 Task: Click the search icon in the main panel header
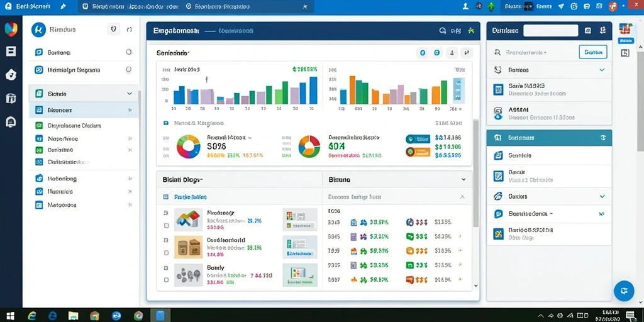coord(442,31)
